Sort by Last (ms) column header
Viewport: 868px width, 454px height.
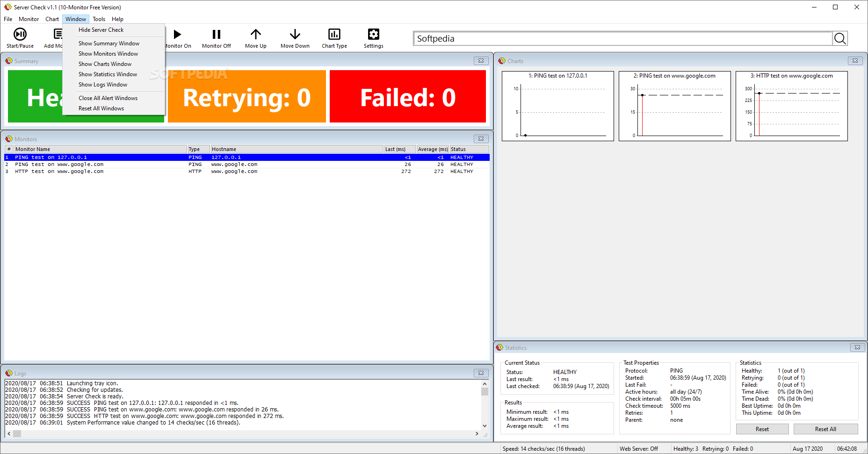(400, 149)
